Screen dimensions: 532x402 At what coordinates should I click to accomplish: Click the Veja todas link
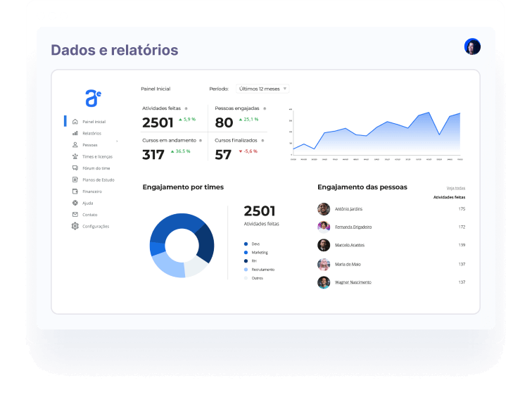455,188
